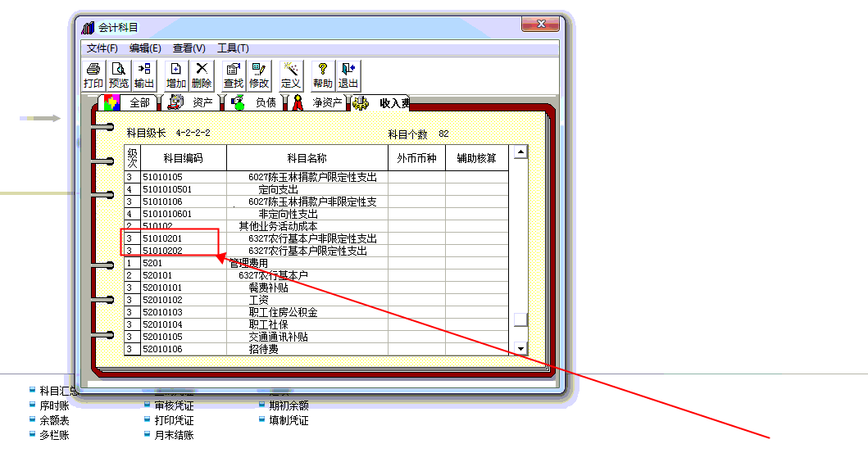Viewport: 868px width, 462px height.
Task: Open the 预览 preview tool
Action: pyautogui.click(x=119, y=75)
